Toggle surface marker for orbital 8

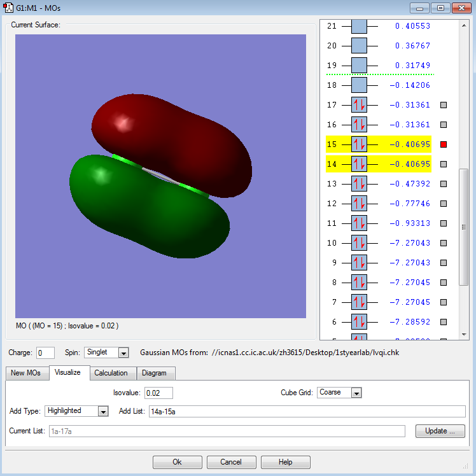(x=444, y=283)
